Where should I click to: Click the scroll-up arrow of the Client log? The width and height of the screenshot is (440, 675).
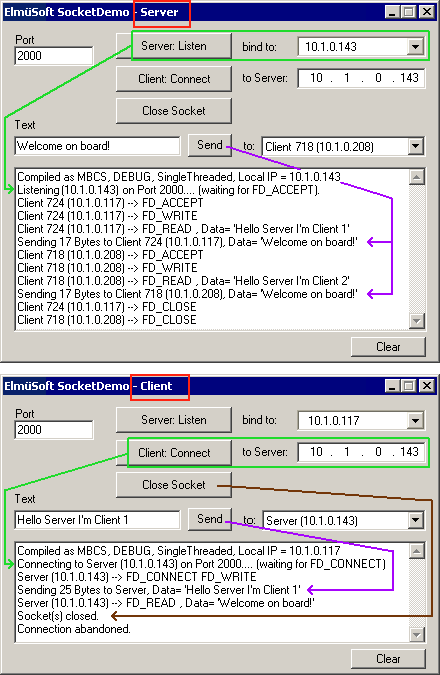(417, 551)
